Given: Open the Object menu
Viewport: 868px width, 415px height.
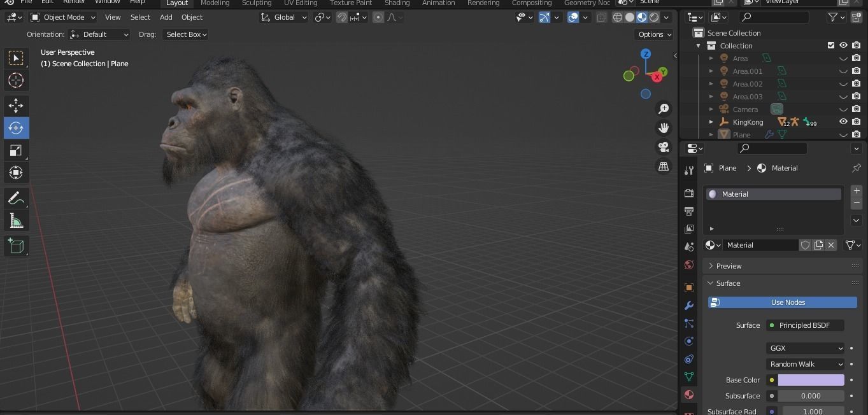Looking at the screenshot, I should (x=192, y=17).
